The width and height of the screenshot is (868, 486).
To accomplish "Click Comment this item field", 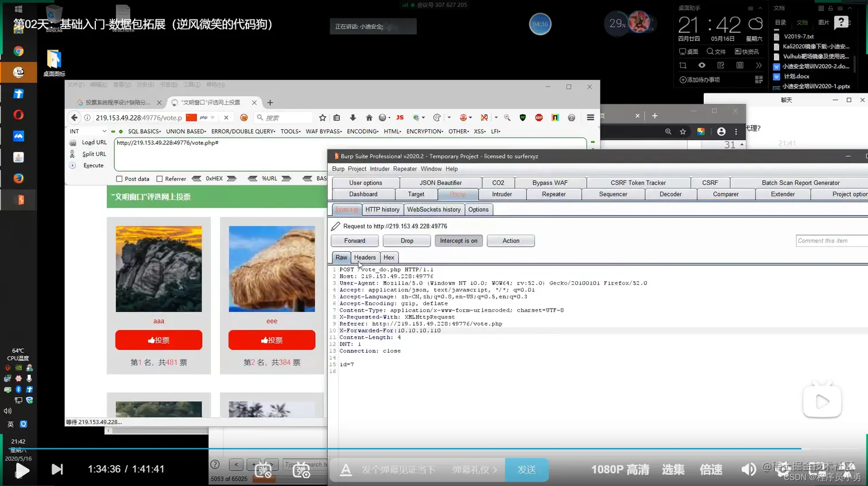I will point(832,241).
